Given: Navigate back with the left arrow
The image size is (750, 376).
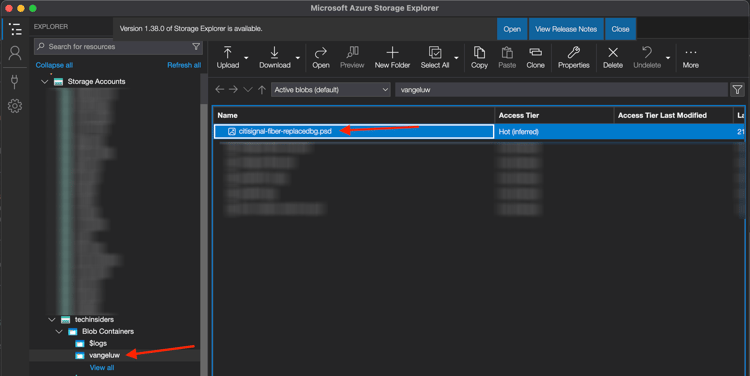Looking at the screenshot, I should (x=220, y=89).
